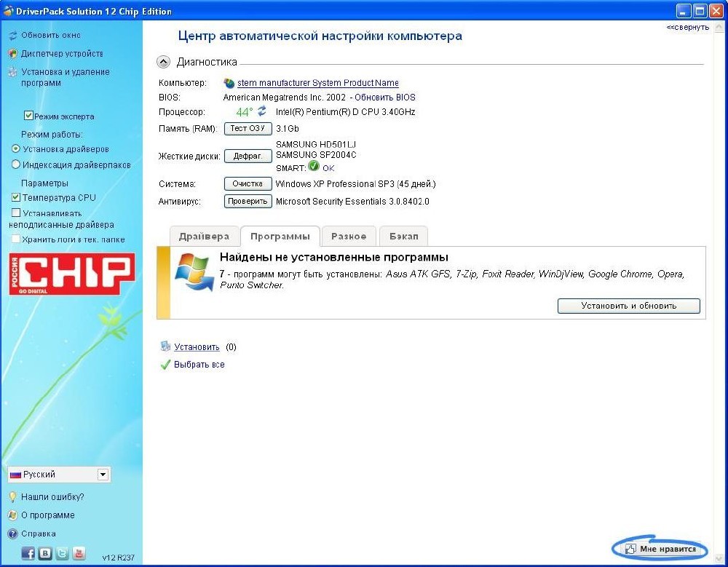
Task: Switch to the Программы tab
Action: click(280, 237)
